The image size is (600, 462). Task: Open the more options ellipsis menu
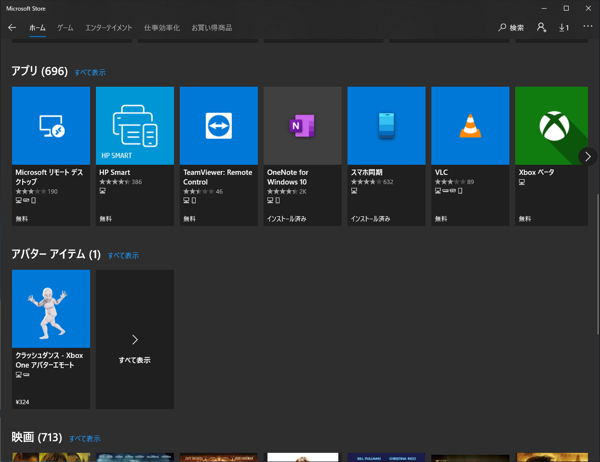coord(587,26)
